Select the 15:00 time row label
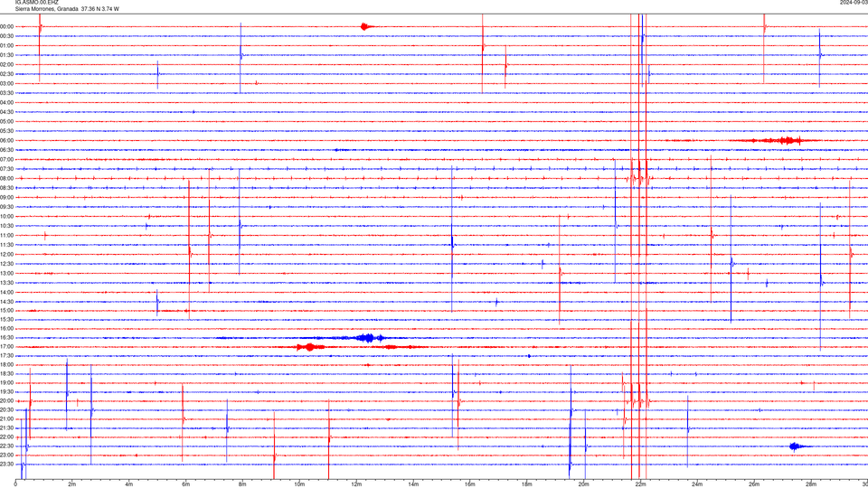Image resolution: width=868 pixels, height=488 pixels. (x=7, y=310)
